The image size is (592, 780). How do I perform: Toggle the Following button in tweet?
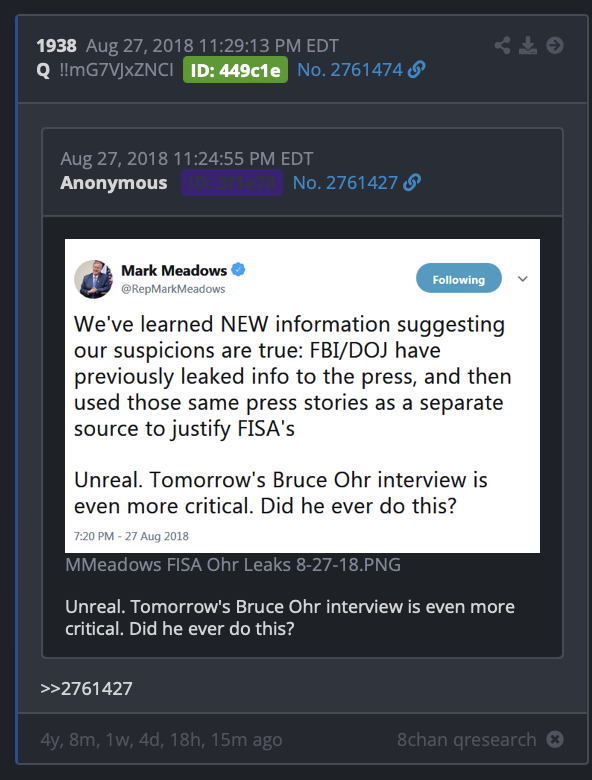[x=459, y=278]
